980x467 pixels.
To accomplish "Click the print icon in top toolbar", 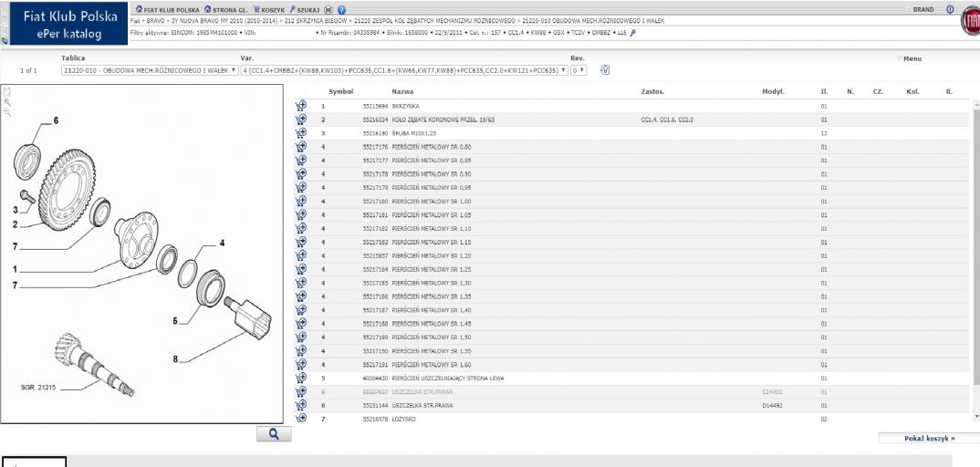I will coord(329,10).
